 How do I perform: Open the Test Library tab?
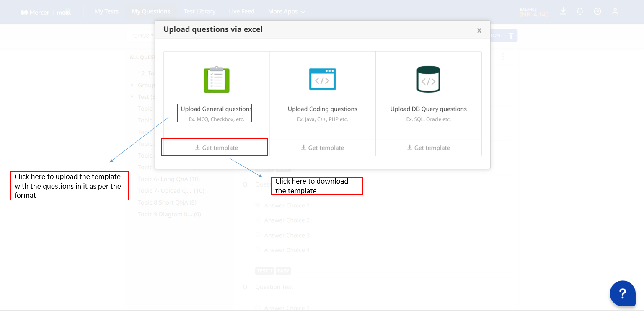click(199, 11)
